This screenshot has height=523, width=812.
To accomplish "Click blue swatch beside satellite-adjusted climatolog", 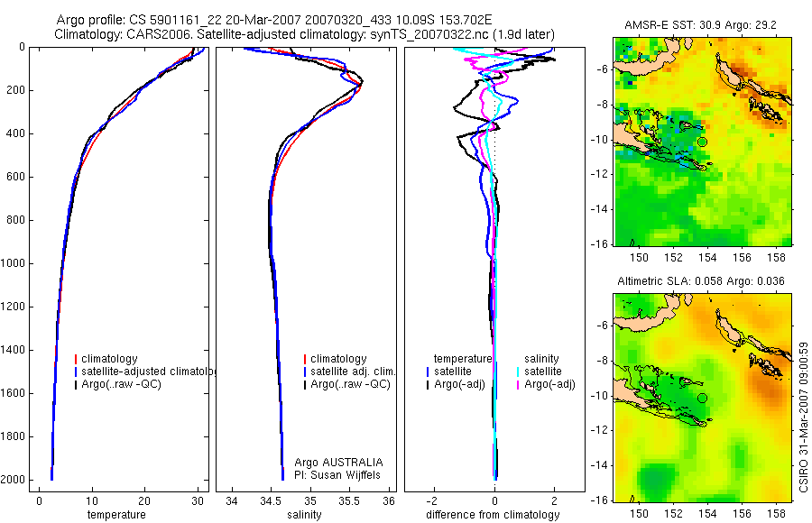I will (76, 372).
